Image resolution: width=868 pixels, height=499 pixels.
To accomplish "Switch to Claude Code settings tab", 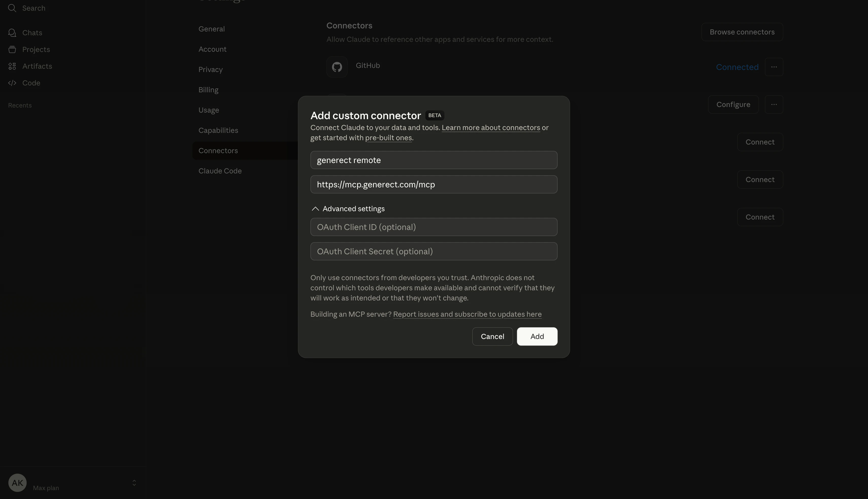I will pos(220,171).
